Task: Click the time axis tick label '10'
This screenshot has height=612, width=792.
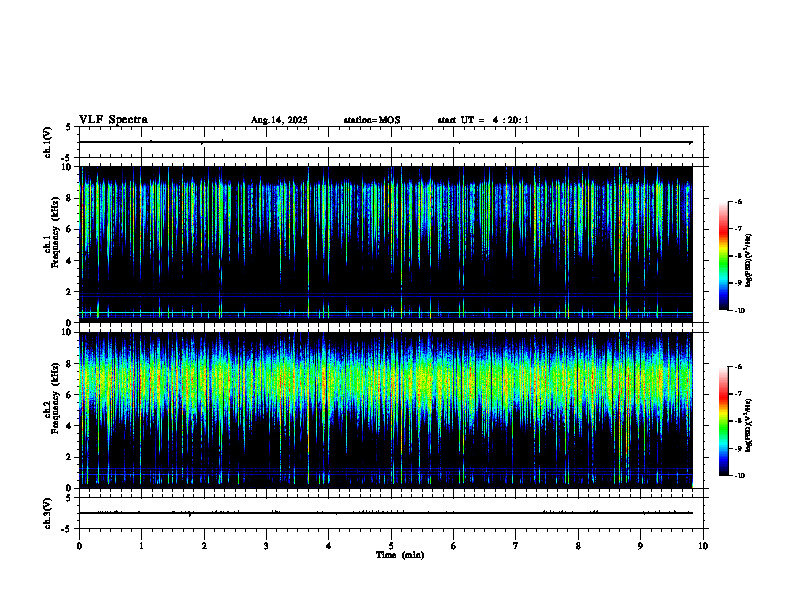Action: click(703, 546)
